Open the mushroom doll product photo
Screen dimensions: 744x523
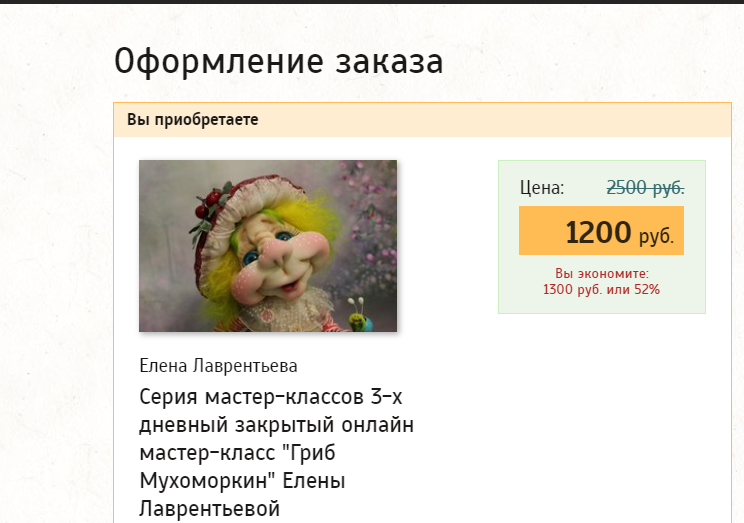[268, 246]
